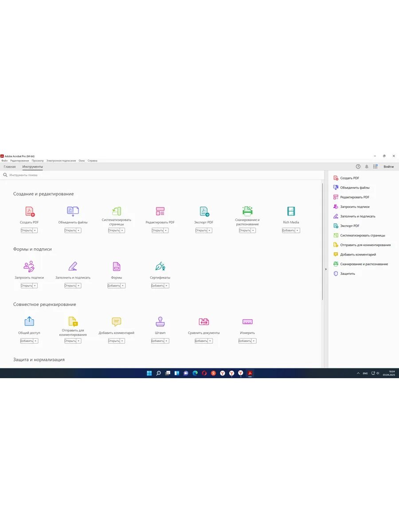399x532 pixels.
Task: Click Добавить button under Общий доступ
Action: pos(27,341)
